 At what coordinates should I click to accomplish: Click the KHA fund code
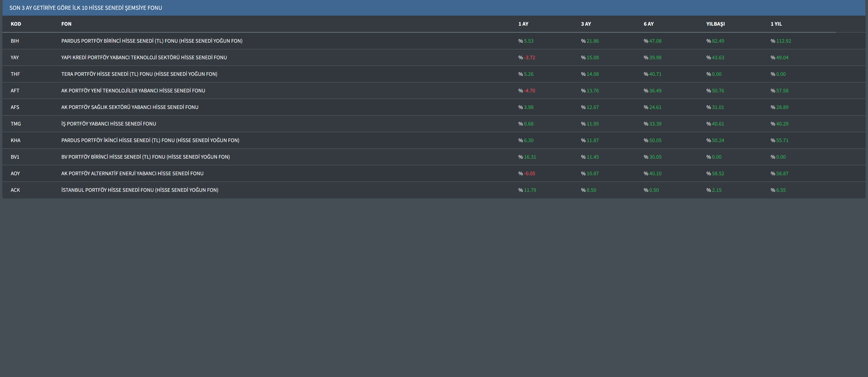pos(15,140)
